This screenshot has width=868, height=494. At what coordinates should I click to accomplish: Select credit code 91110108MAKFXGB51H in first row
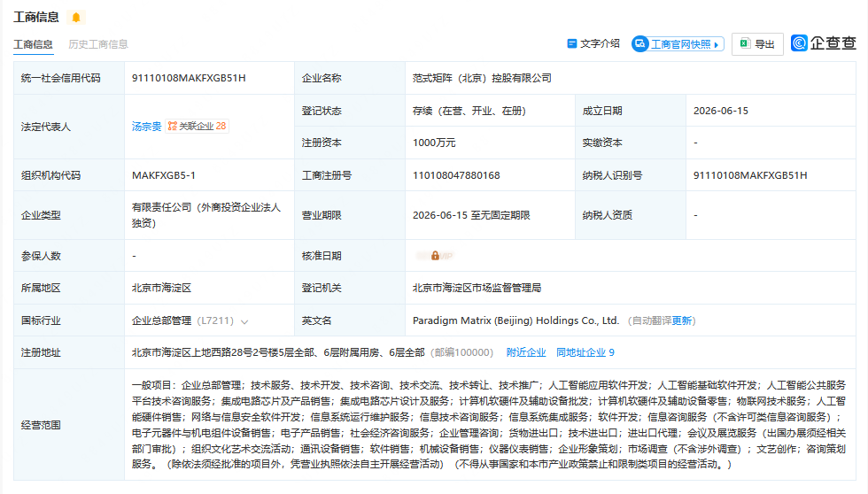pyautogui.click(x=189, y=78)
